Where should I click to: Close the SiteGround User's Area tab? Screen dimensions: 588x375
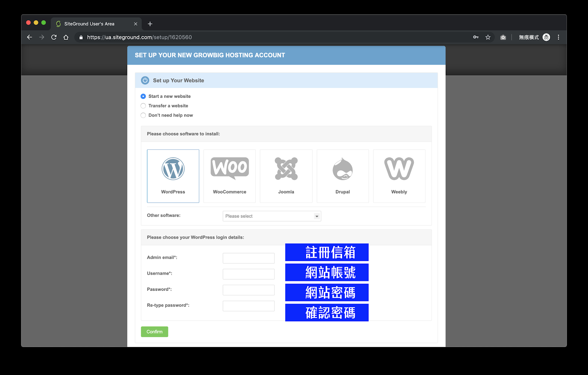click(136, 24)
